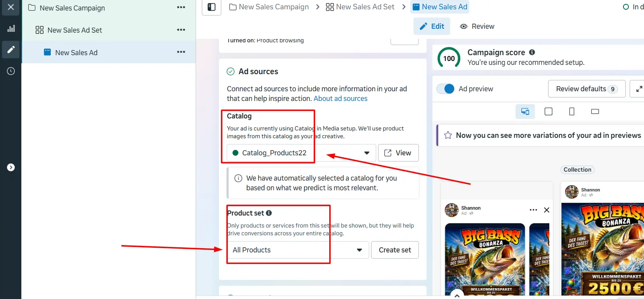Open the history clock icon in sidebar

click(x=11, y=71)
